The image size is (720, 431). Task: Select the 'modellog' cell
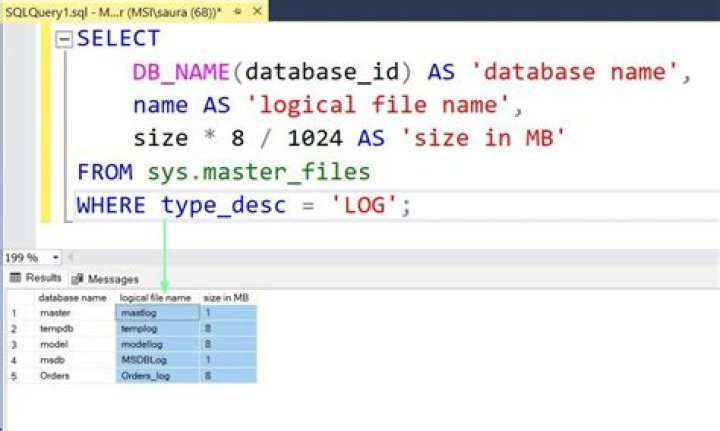158,344
